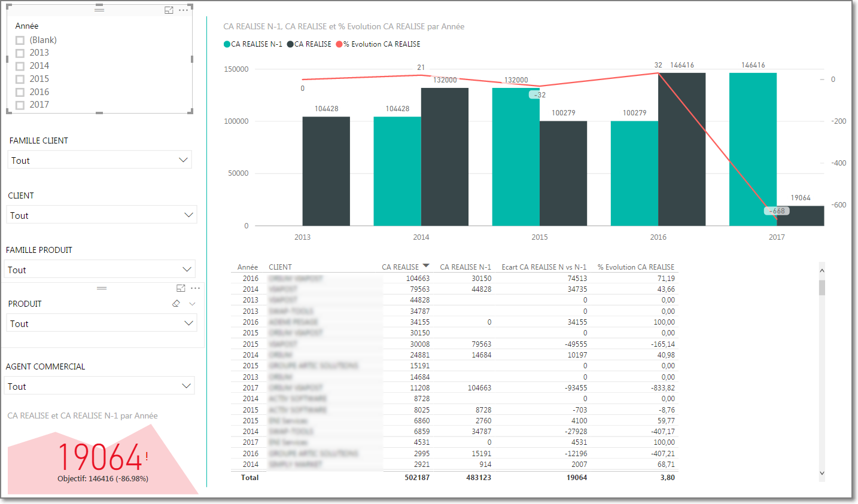Select the 2015 dark bar labeled 100279

[x=563, y=173]
